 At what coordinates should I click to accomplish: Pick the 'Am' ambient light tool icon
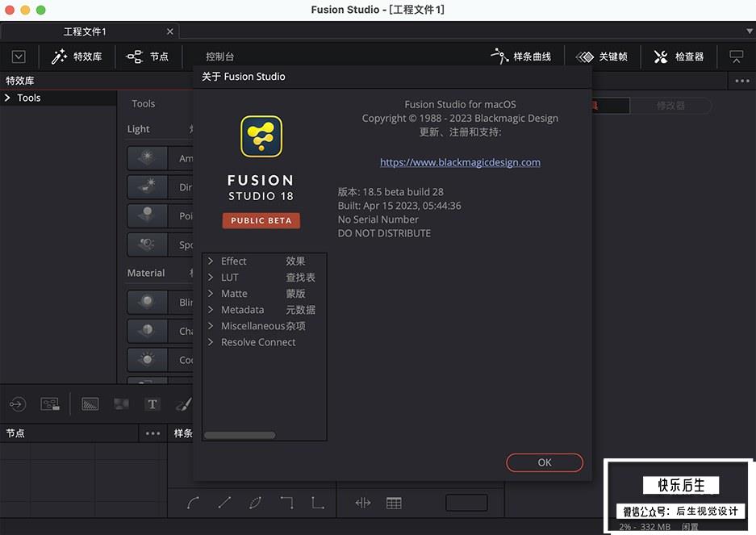coord(147,157)
